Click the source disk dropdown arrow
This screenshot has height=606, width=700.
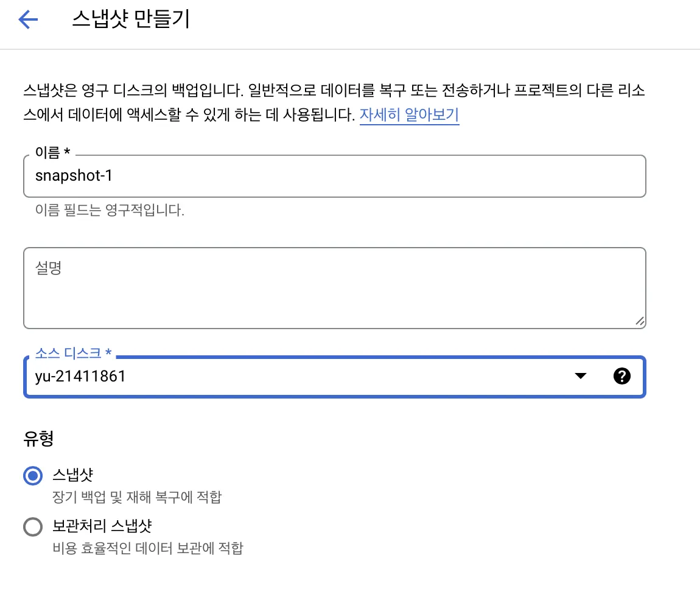pyautogui.click(x=580, y=376)
